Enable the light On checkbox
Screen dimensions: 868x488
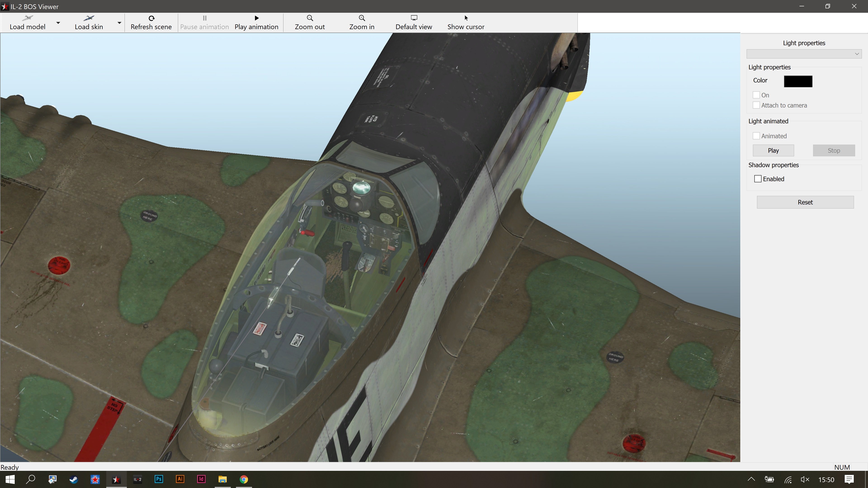[756, 95]
